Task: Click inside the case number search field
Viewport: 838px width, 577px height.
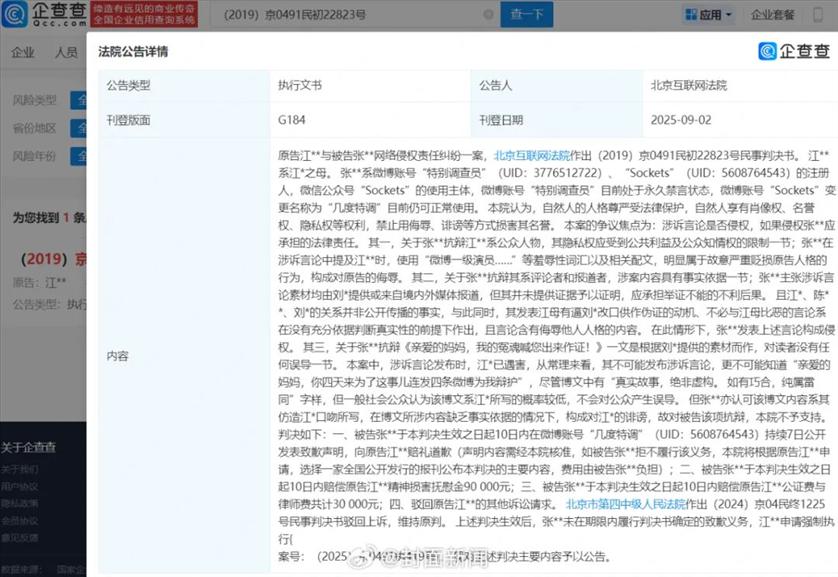Action: coord(330,15)
